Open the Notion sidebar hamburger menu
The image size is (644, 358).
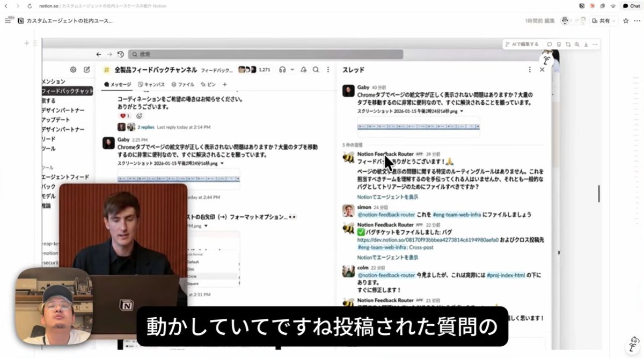click(8, 20)
